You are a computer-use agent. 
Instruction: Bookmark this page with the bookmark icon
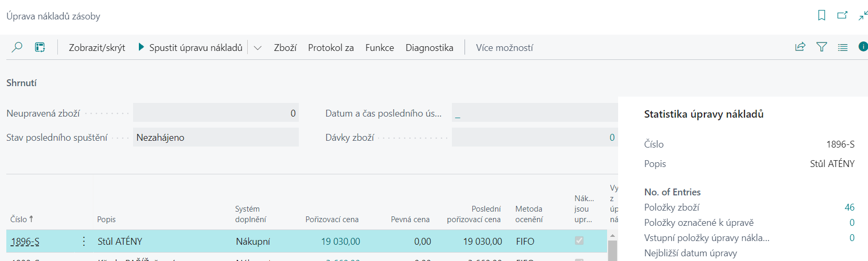821,16
